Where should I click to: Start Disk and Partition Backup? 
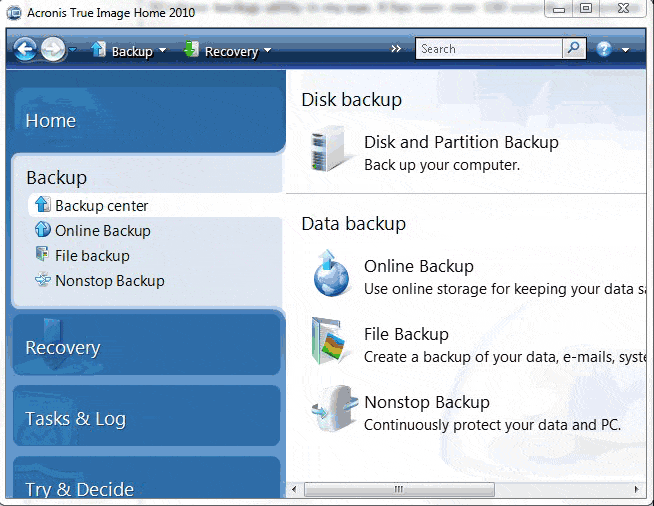coord(461,142)
